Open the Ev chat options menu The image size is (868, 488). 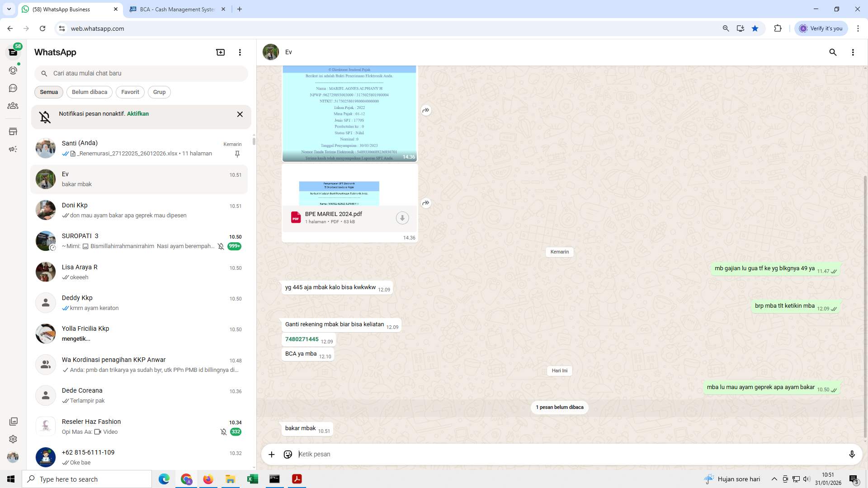coord(853,52)
